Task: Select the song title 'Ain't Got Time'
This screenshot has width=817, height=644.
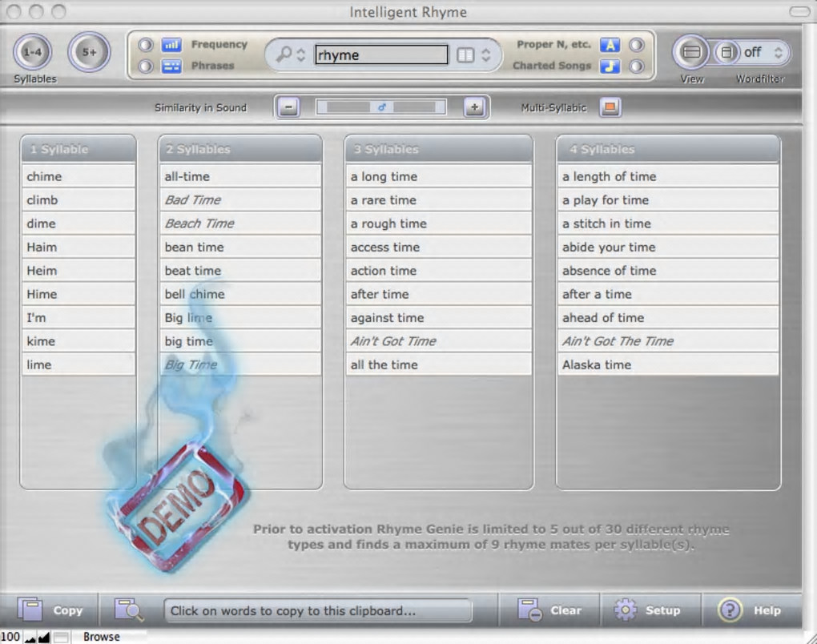Action: 439,340
